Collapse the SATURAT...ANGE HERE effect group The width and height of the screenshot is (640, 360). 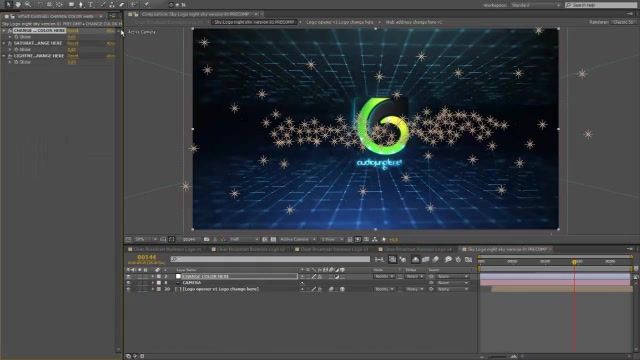(4, 43)
